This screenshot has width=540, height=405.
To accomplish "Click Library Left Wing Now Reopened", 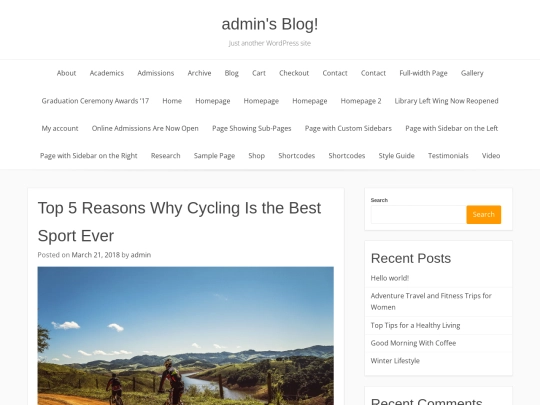I will click(x=446, y=101).
